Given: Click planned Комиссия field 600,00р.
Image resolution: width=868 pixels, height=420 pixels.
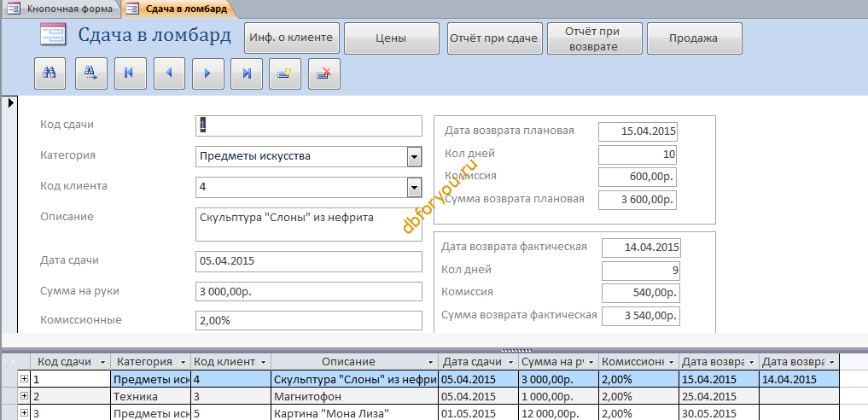Looking at the screenshot, I should coord(638,177).
